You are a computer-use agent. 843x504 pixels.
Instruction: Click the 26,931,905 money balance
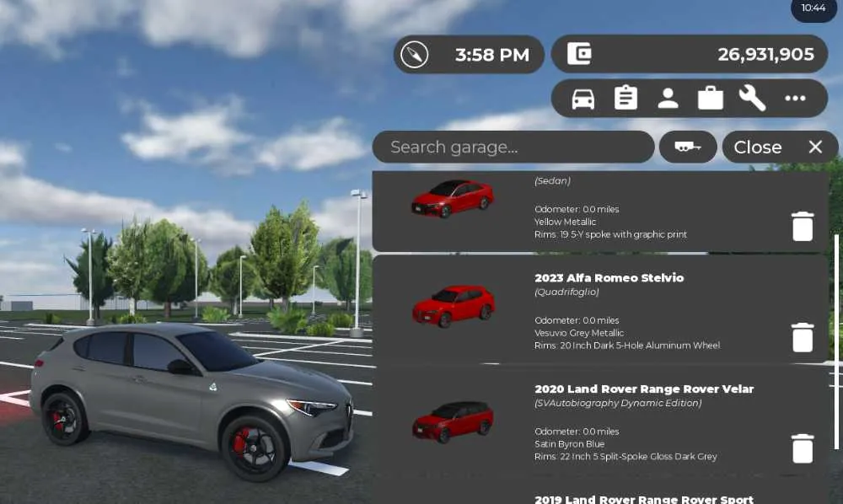[x=766, y=54]
